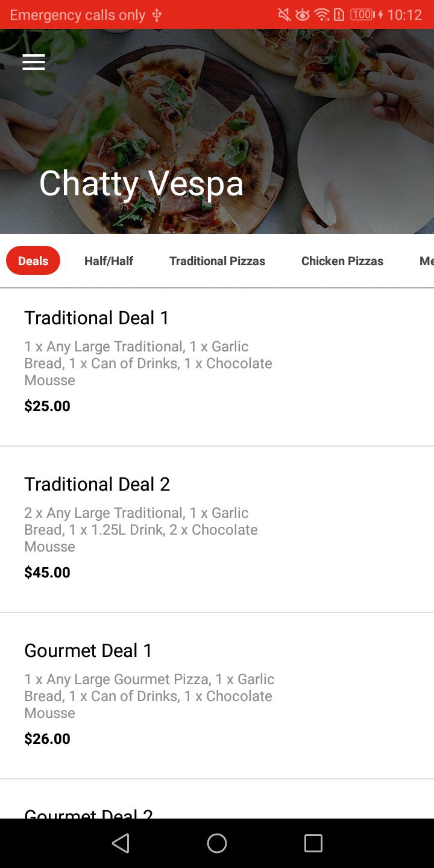Open the hamburger navigation menu

pyautogui.click(x=34, y=62)
